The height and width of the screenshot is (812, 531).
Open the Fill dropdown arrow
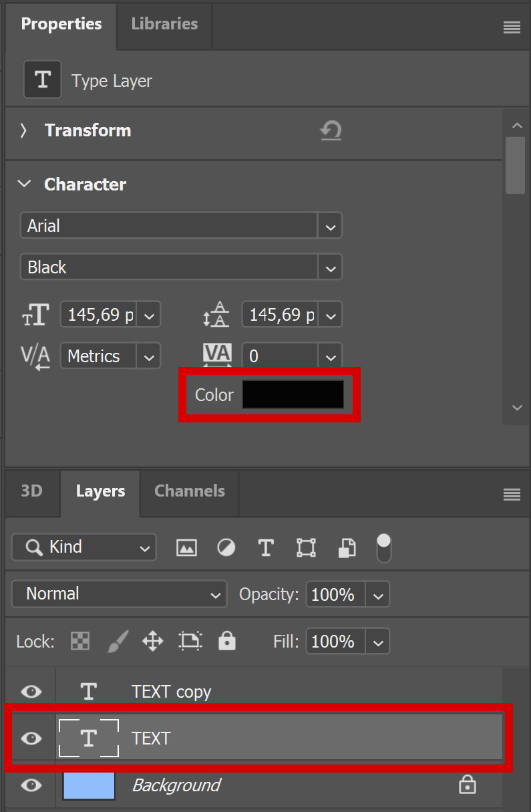click(x=377, y=642)
